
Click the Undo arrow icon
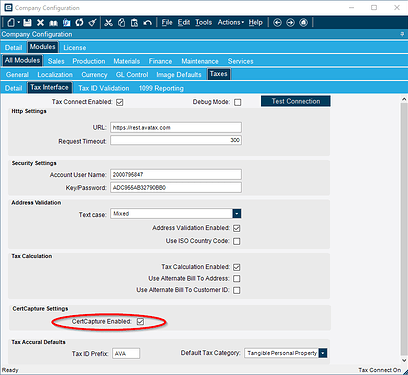pos(147,23)
